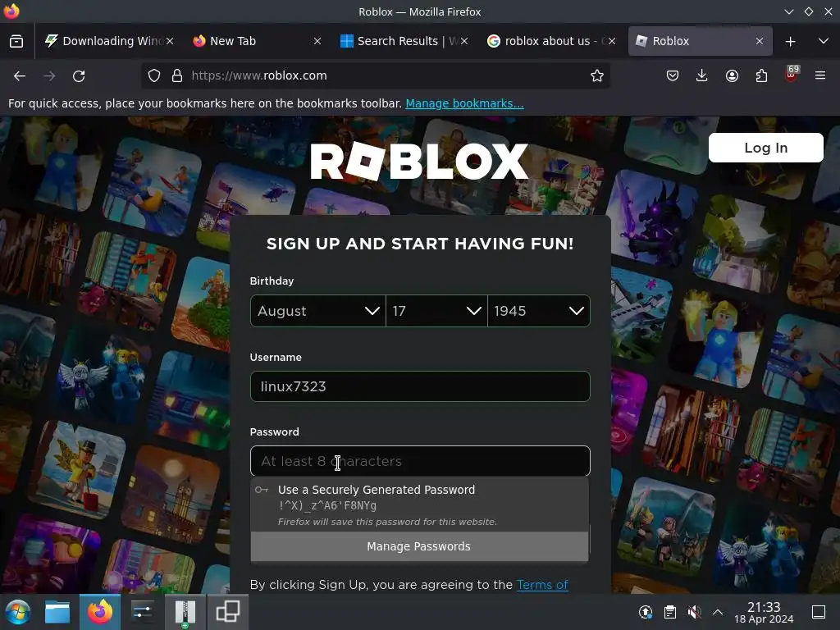Expand the birthday day dropdown (17)
This screenshot has height=630, width=840.
coord(436,311)
